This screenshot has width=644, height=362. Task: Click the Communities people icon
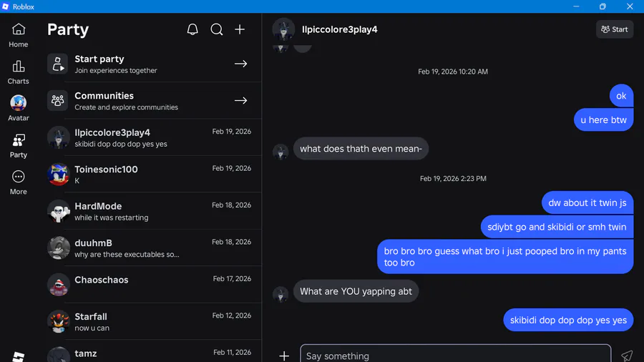coord(57,101)
